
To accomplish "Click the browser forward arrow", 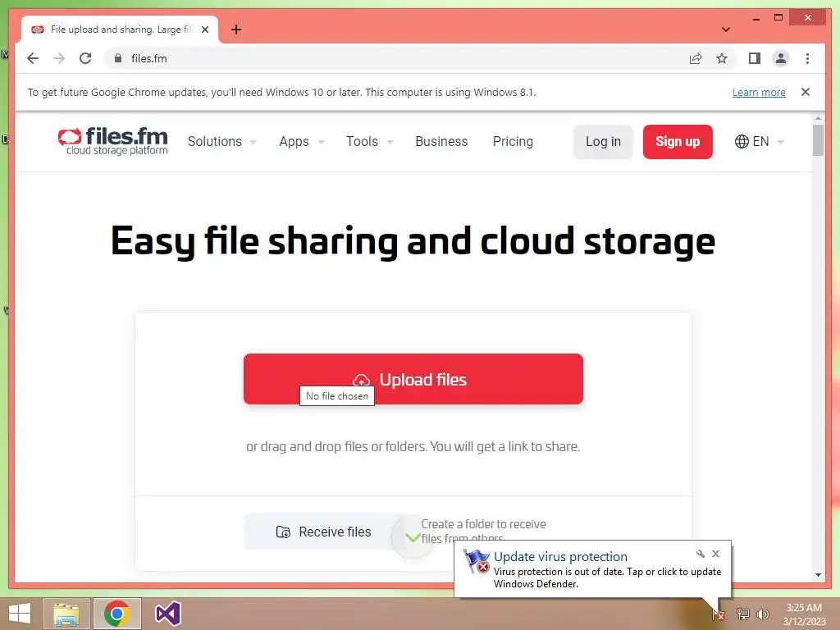I will coord(59,58).
